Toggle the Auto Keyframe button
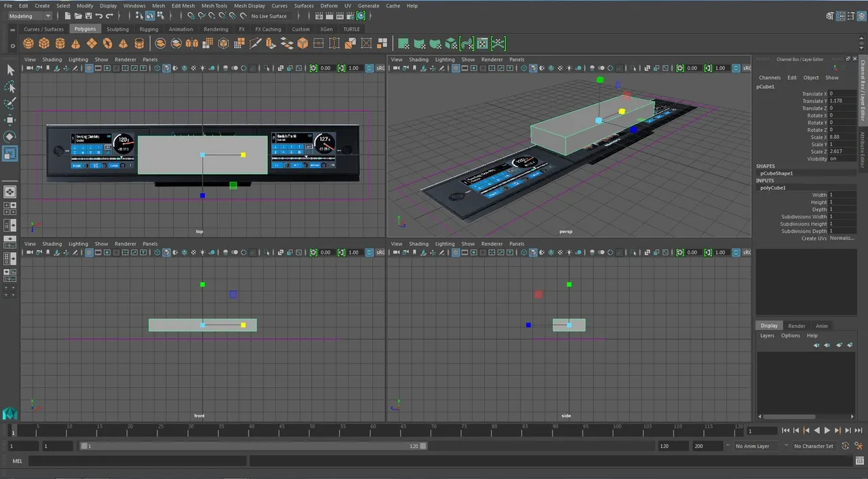The width and height of the screenshot is (868, 479). point(846,446)
